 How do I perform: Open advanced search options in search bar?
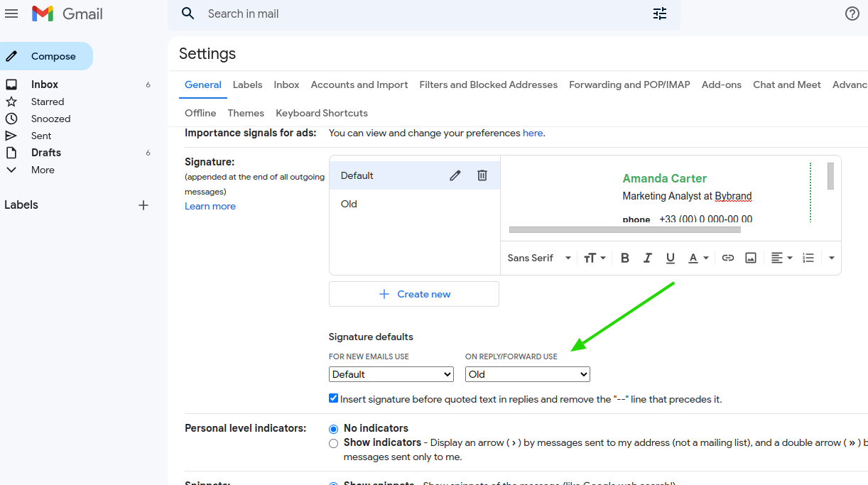(x=659, y=13)
